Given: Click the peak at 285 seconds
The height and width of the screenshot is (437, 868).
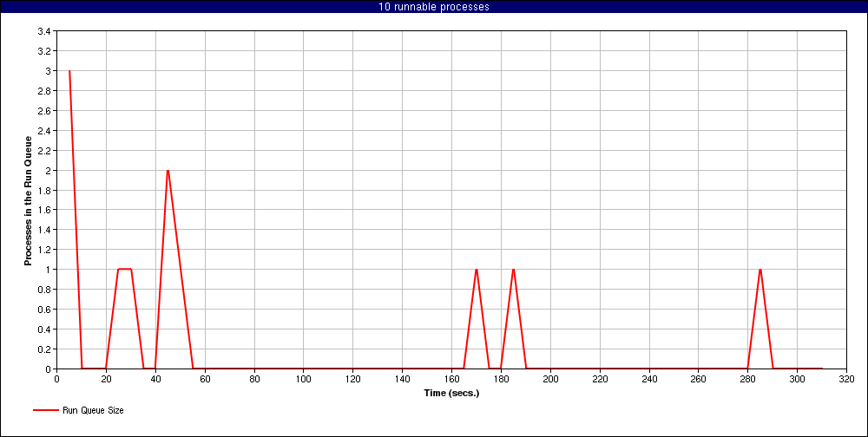Looking at the screenshot, I should point(760,270).
